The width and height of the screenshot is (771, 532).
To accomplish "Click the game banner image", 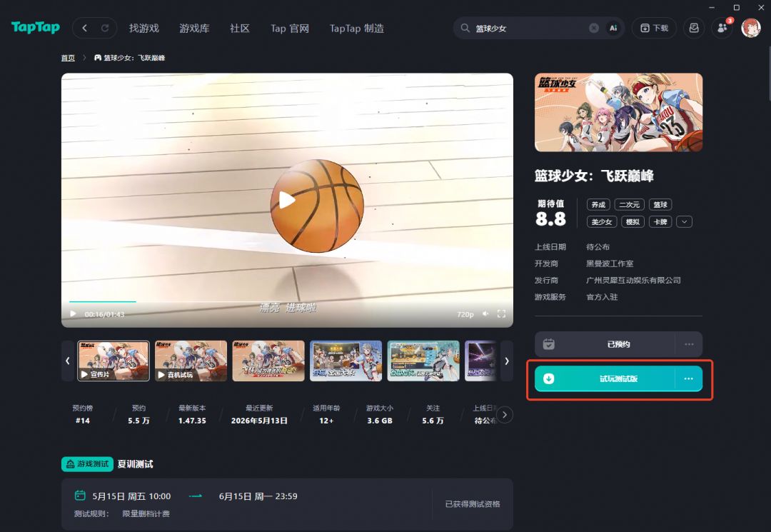I will [618, 112].
